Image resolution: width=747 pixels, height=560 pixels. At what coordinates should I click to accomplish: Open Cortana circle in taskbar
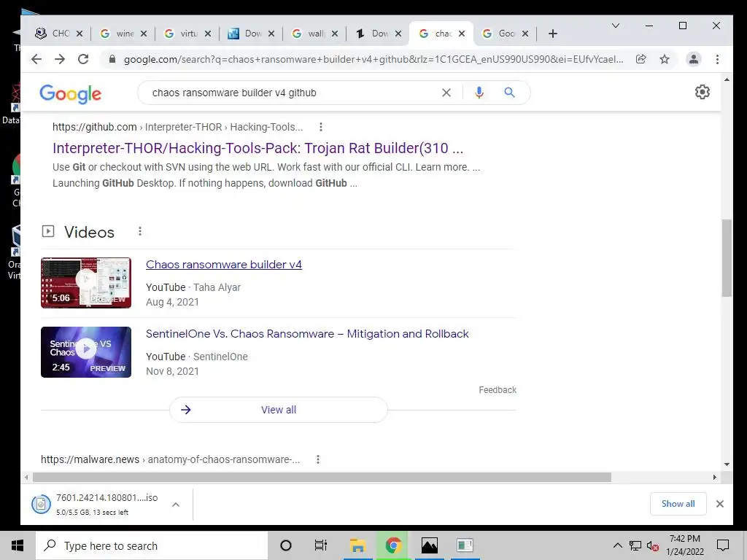click(x=286, y=545)
